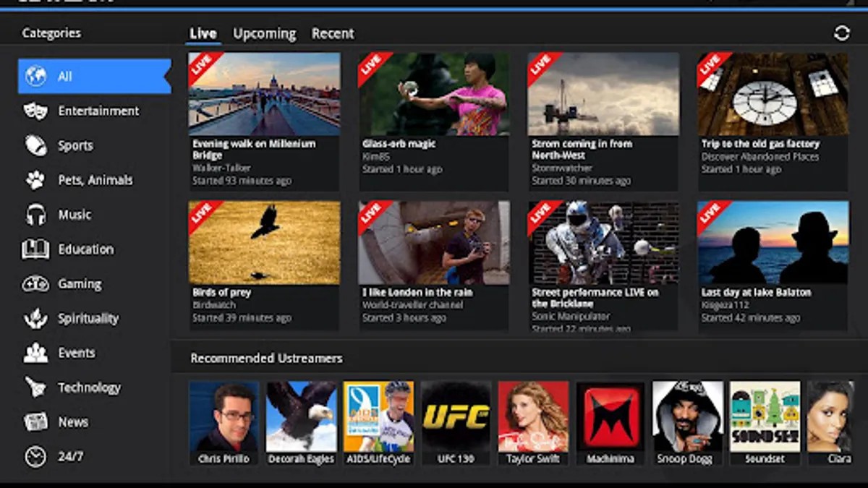
Task: Select the Pets, Animals category label
Action: (x=95, y=180)
